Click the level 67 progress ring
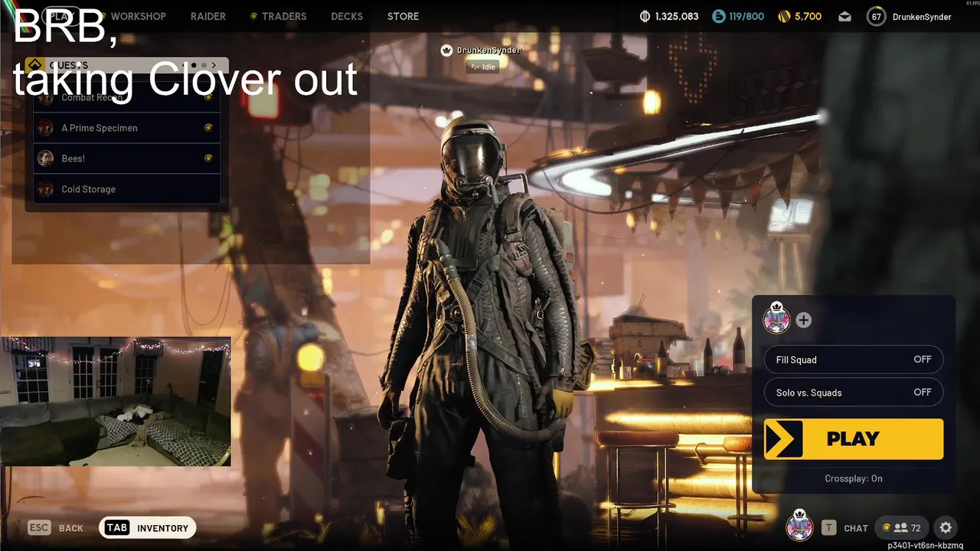The height and width of the screenshot is (551, 980). pos(876,16)
